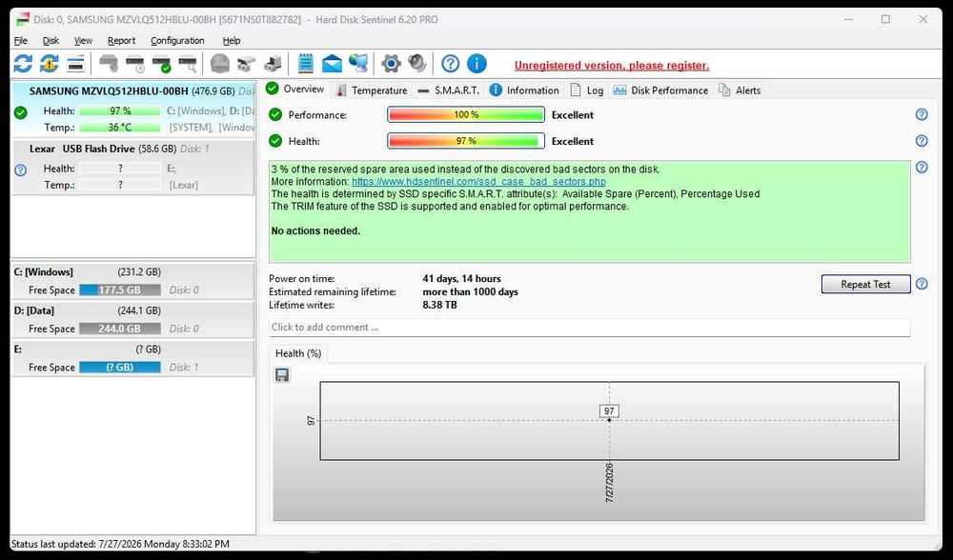The height and width of the screenshot is (560, 953).
Task: Click the first gray hard disk toolbar icon
Action: [109, 63]
